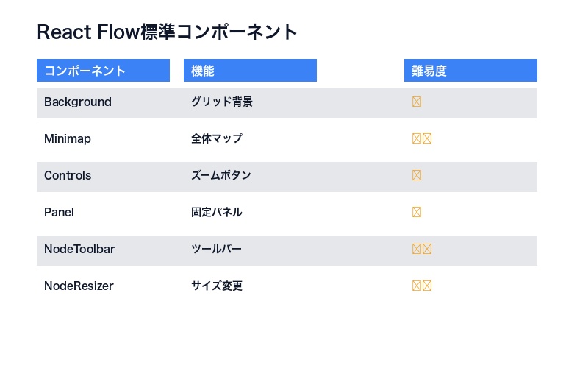588x368 pixels.
Task: Click the React Flow標準コンポーネント title
Action: tap(168, 32)
